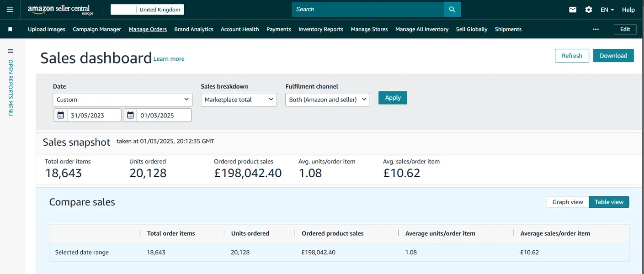Expand the Sales breakdown dropdown

point(239,100)
